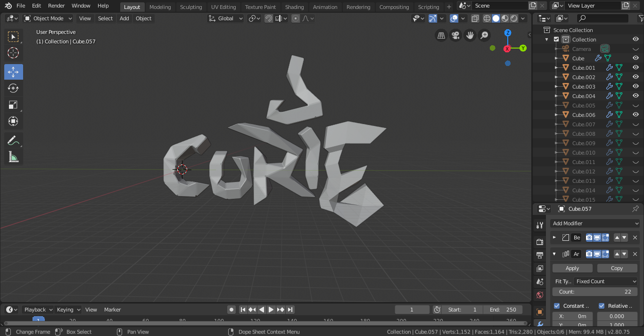Select the Move tool in toolbar
644x336 pixels.
coord(13,72)
